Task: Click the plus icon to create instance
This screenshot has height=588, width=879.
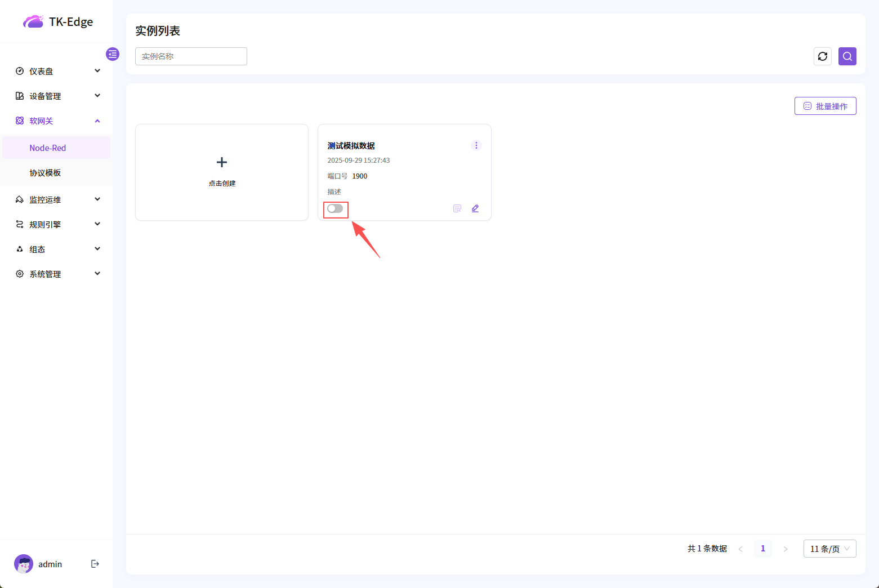Action: (x=222, y=163)
